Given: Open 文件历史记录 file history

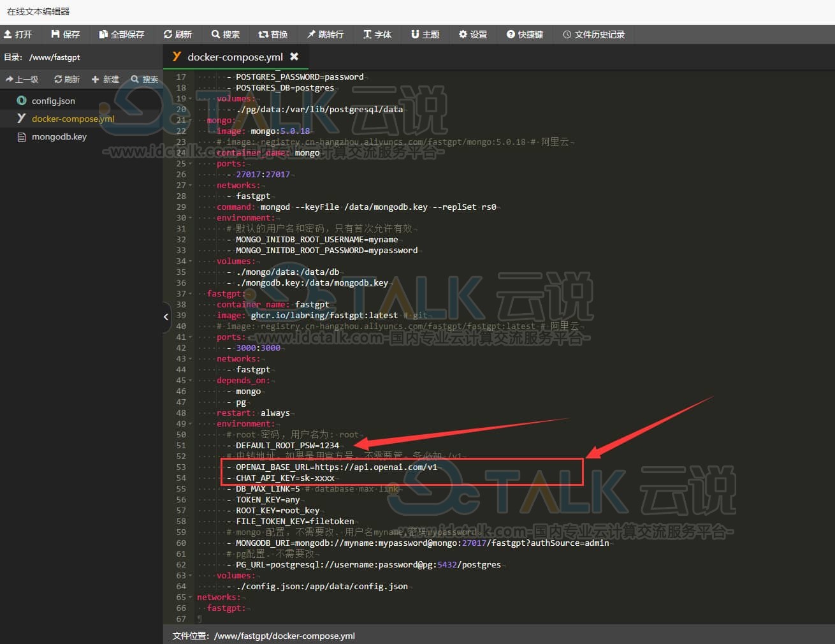Looking at the screenshot, I should [x=593, y=34].
